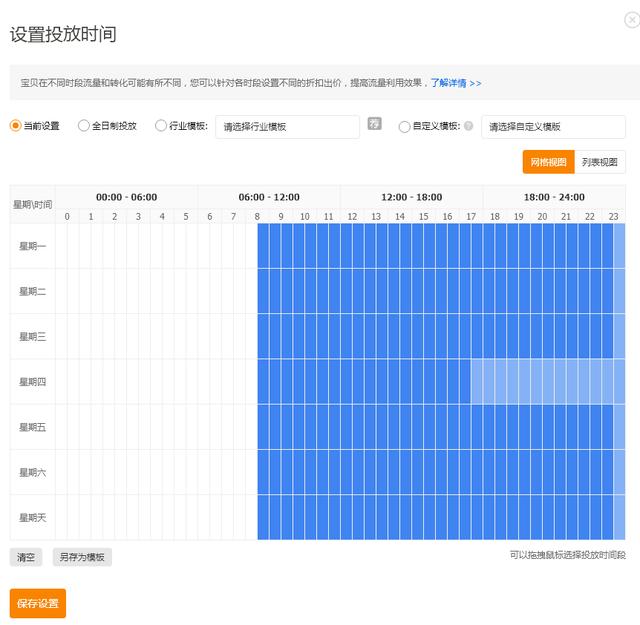Open the 请选择行业模板 dropdown

(287, 127)
